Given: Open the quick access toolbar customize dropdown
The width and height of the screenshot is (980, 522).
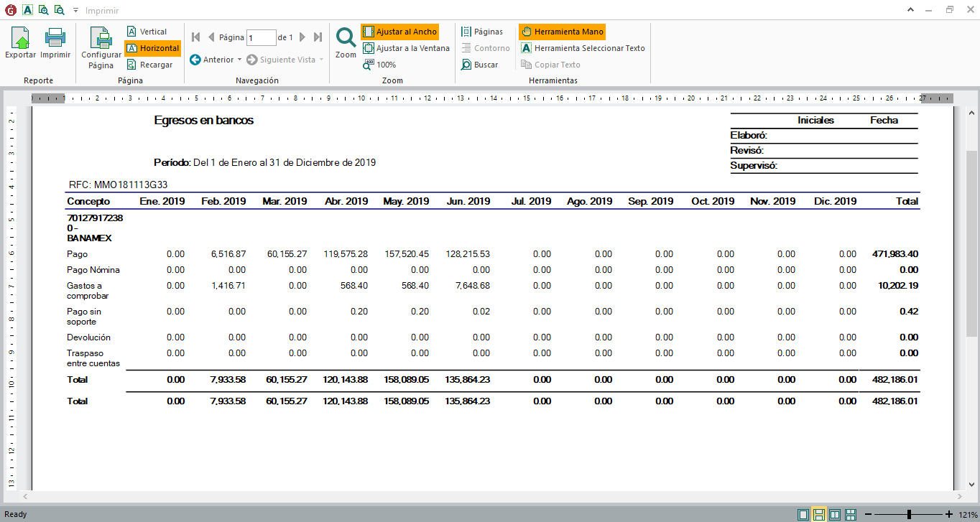Looking at the screenshot, I should [75, 11].
